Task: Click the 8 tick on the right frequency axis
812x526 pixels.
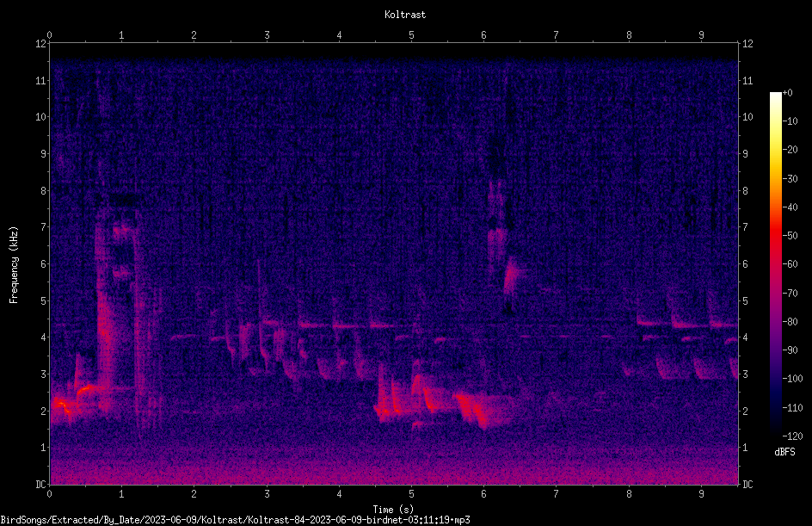Action: 745,191
